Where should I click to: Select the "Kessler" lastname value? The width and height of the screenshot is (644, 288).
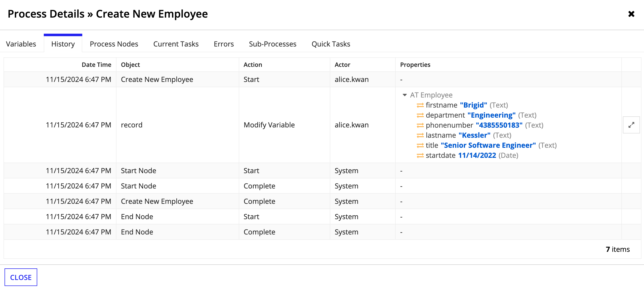474,135
